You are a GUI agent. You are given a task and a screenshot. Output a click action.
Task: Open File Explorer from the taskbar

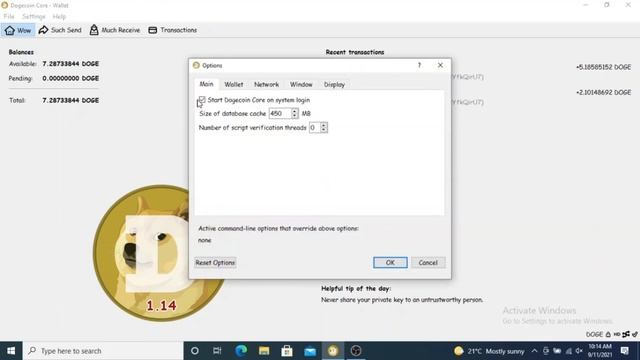[x=264, y=351]
